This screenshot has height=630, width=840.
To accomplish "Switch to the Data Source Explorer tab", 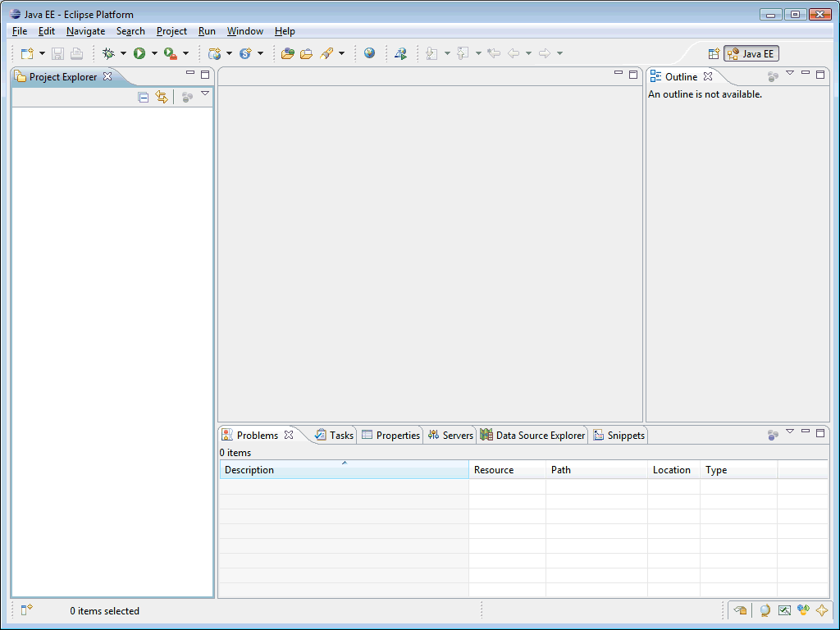I will 532,435.
